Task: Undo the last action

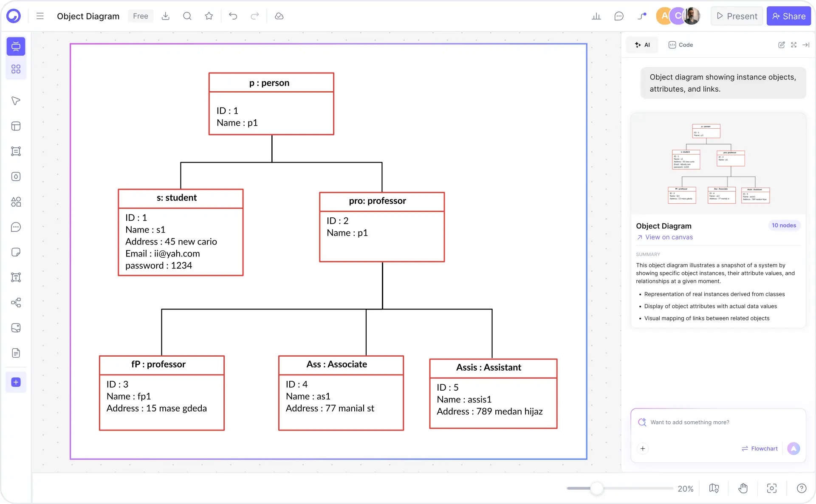Action: (233, 16)
